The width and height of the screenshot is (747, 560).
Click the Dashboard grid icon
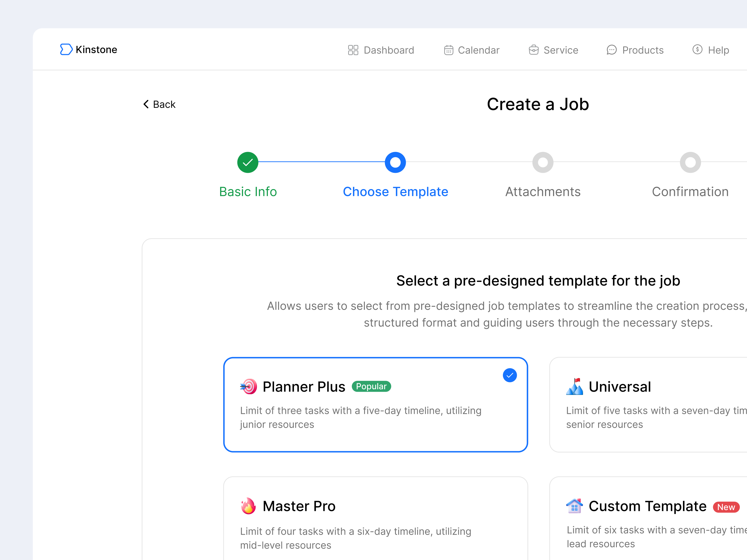pos(353,50)
